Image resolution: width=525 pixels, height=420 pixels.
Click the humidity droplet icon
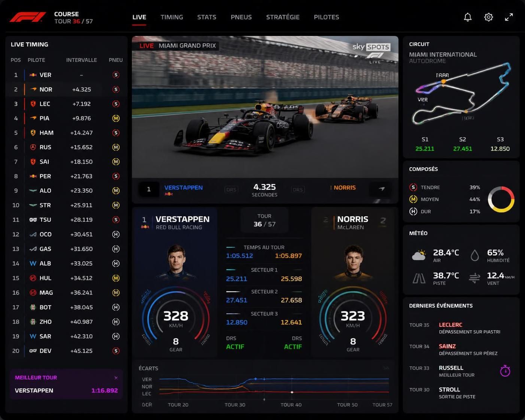(474, 255)
